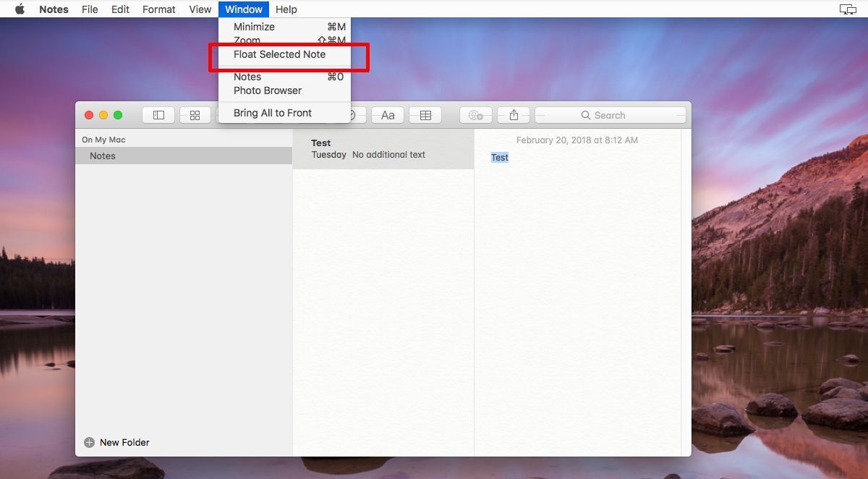Viewport: 868px width, 479px height.
Task: Open the Help menu
Action: click(286, 9)
